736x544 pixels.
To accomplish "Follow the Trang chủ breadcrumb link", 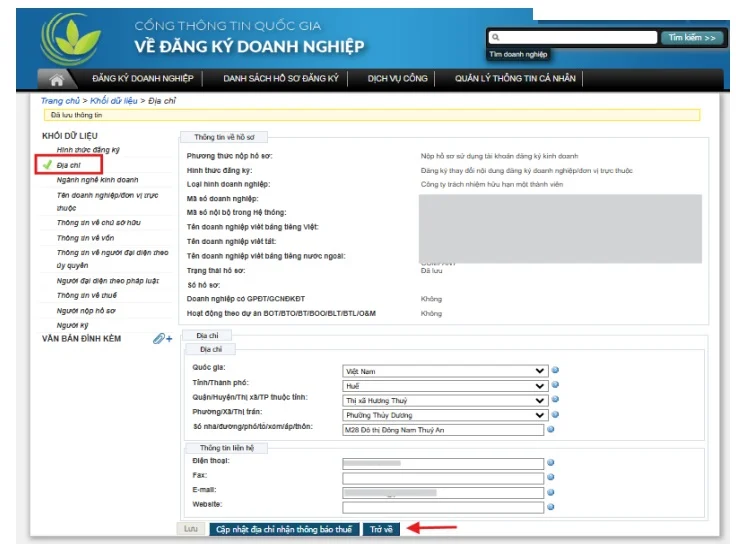I will coord(60,101).
